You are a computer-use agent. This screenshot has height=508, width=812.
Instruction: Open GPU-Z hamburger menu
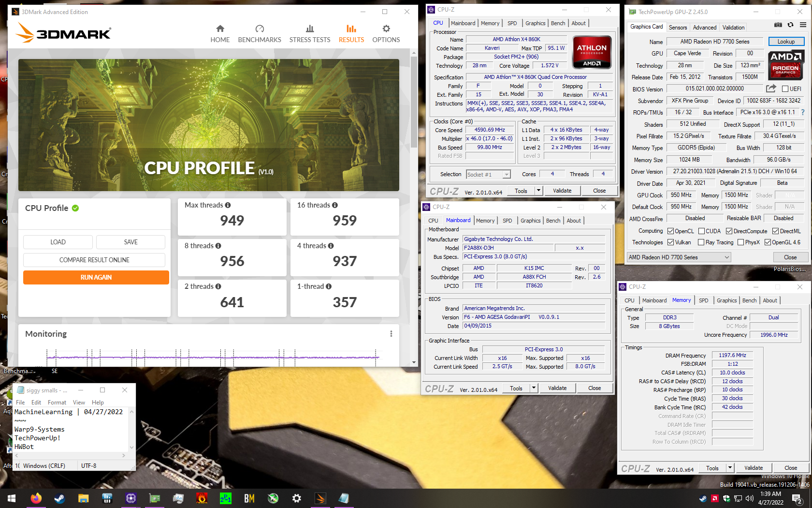coord(803,25)
